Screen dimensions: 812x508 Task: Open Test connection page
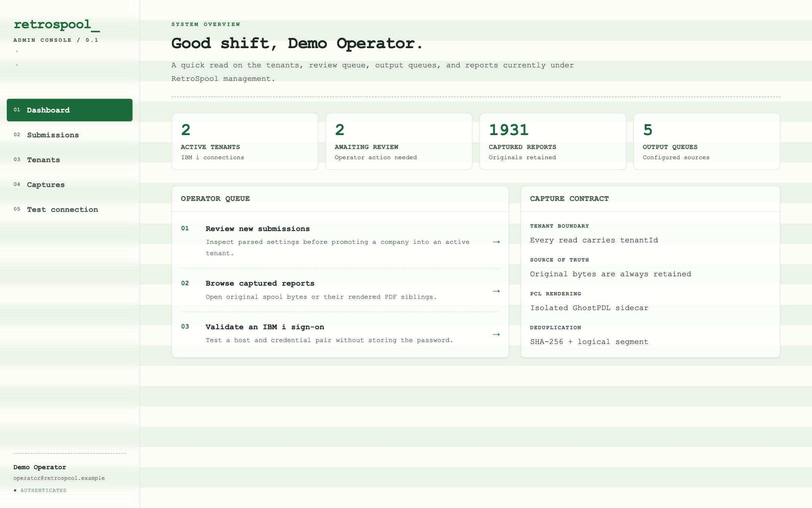tap(70, 209)
